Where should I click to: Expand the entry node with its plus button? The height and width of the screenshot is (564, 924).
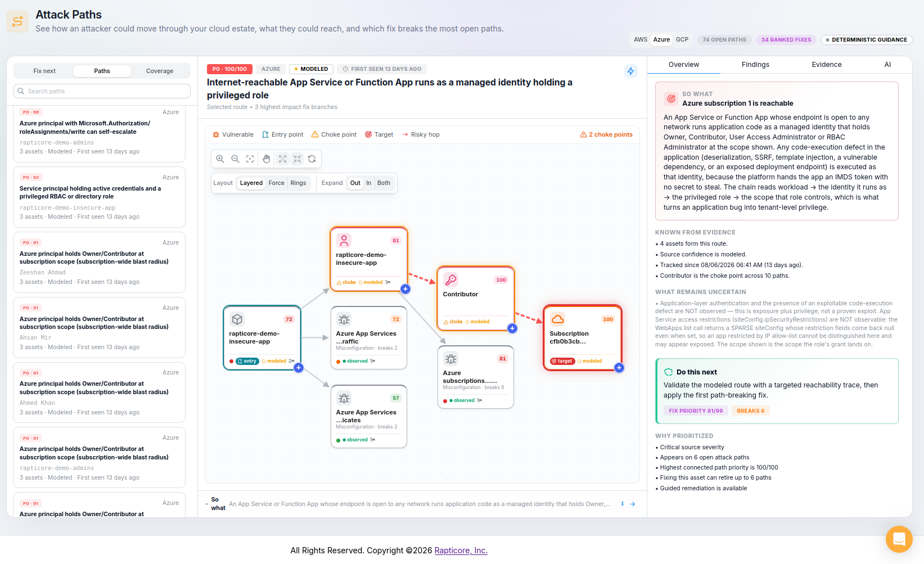point(299,368)
